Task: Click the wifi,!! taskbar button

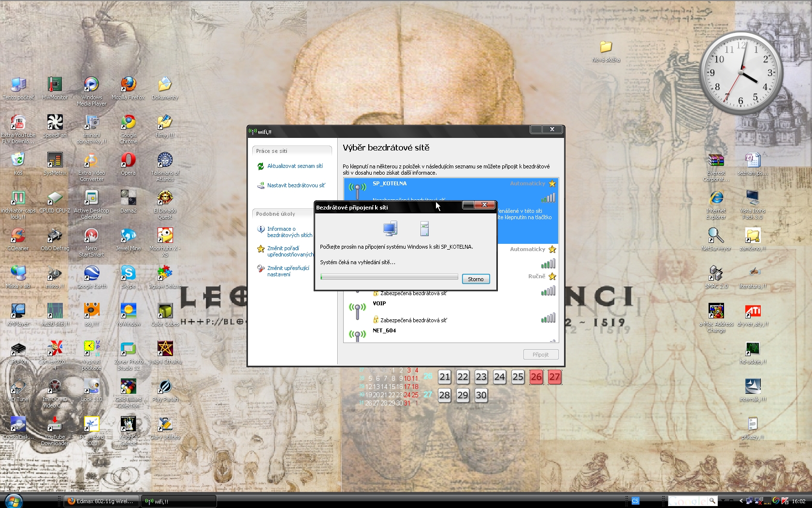Action: (179, 501)
